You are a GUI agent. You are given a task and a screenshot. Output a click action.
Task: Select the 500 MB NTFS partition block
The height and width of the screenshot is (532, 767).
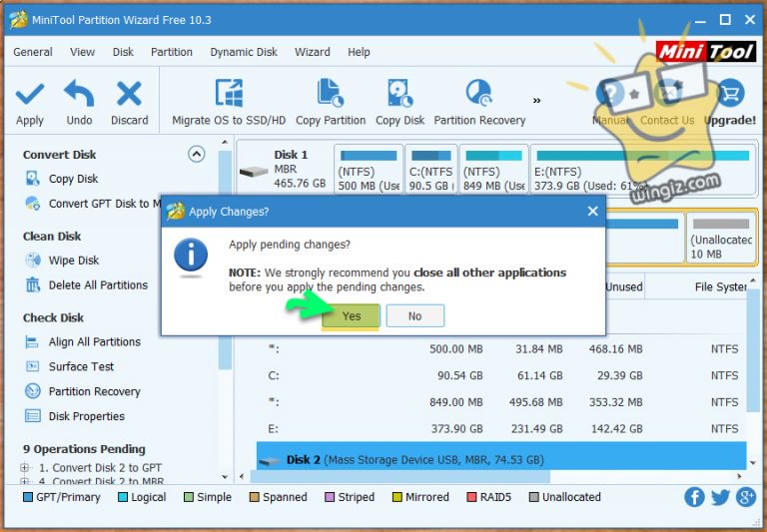tap(369, 170)
